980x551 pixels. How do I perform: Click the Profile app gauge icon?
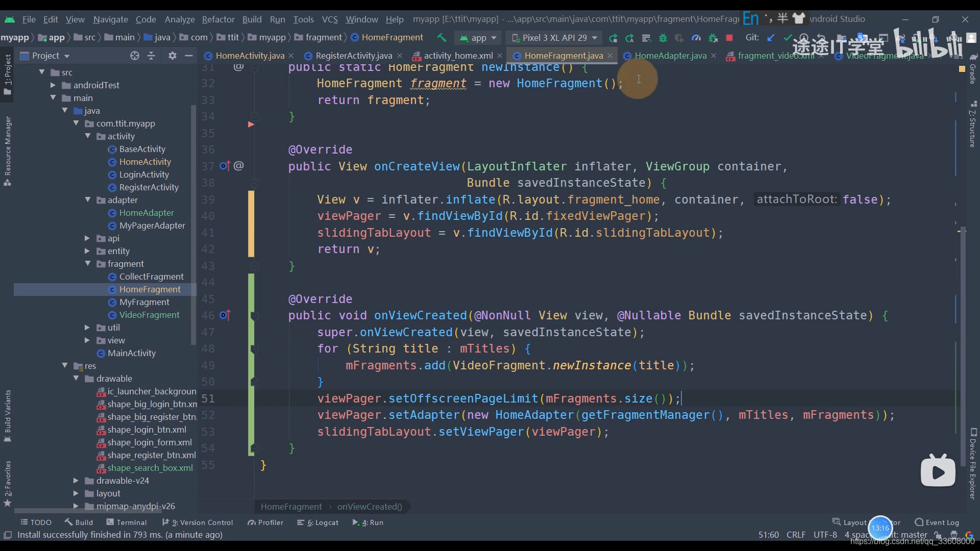point(696,38)
